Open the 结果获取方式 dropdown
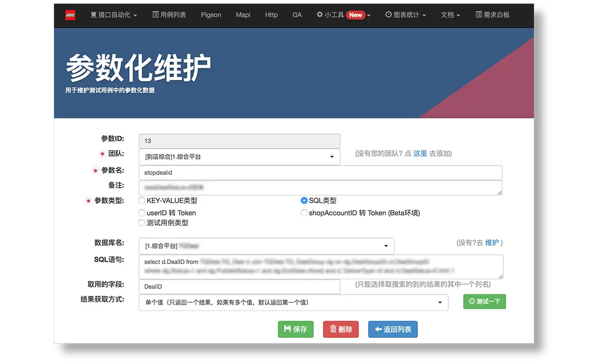The height and width of the screenshot is (364, 605). pyautogui.click(x=293, y=302)
